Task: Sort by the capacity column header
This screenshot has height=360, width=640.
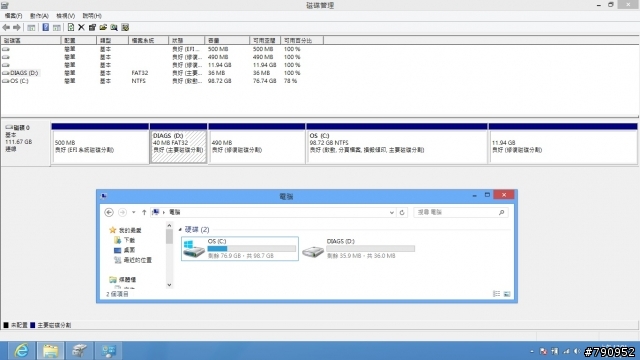Action: pos(227,40)
